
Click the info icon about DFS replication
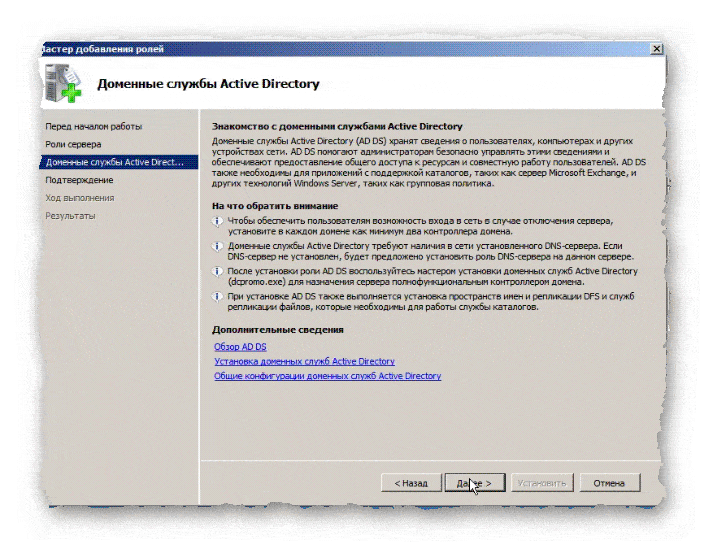(x=218, y=297)
